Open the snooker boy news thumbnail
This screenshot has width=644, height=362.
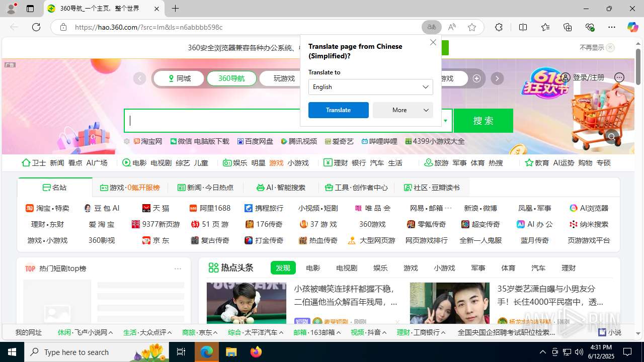pos(247,303)
